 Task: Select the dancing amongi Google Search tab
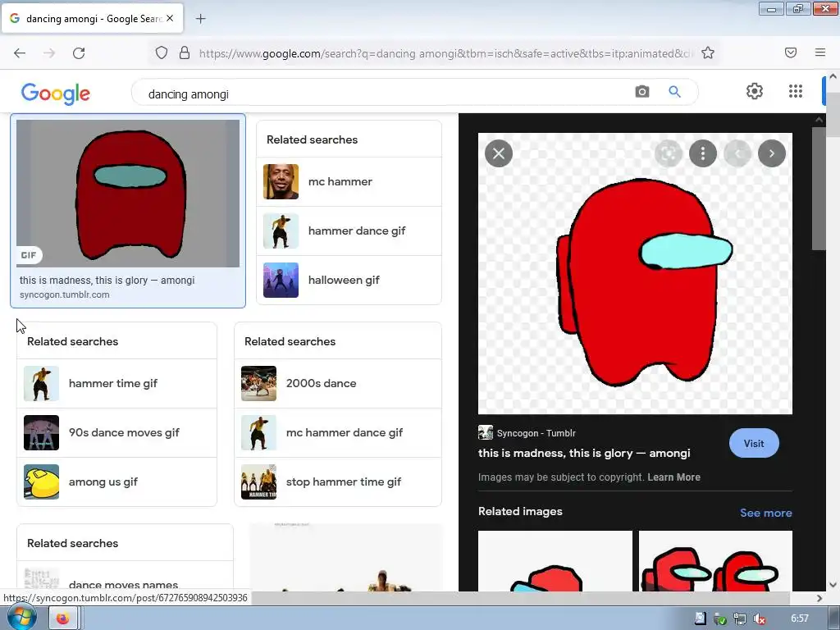coord(92,19)
